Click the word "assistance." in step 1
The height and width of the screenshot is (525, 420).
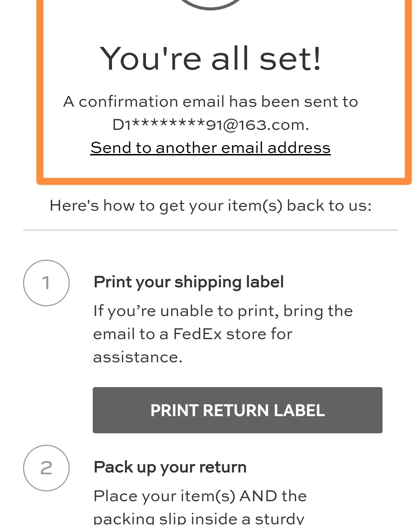tap(138, 357)
